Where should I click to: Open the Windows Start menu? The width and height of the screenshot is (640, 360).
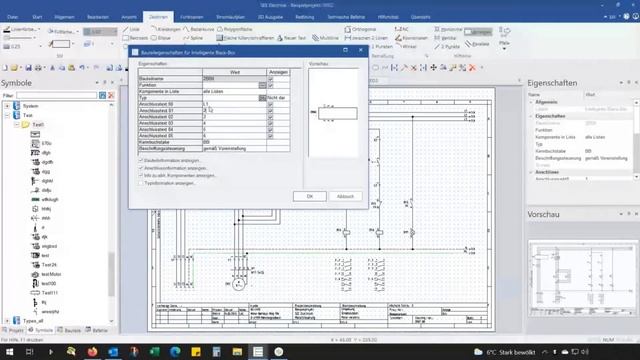9,351
